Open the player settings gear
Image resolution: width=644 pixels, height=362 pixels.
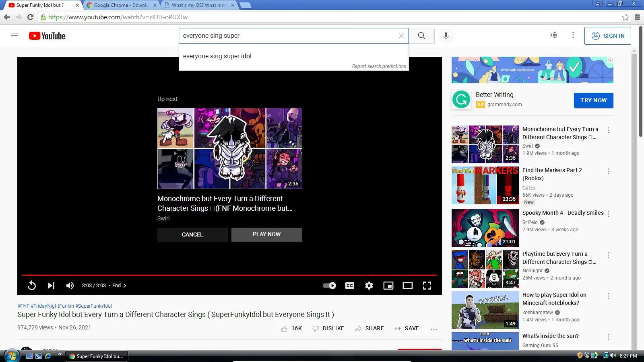[x=369, y=286]
